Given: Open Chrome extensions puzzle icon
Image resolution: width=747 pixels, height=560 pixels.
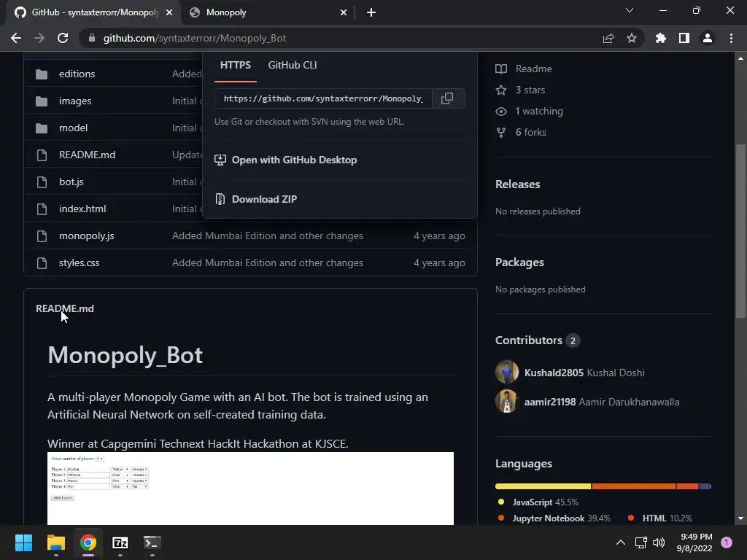Looking at the screenshot, I should 661,38.
